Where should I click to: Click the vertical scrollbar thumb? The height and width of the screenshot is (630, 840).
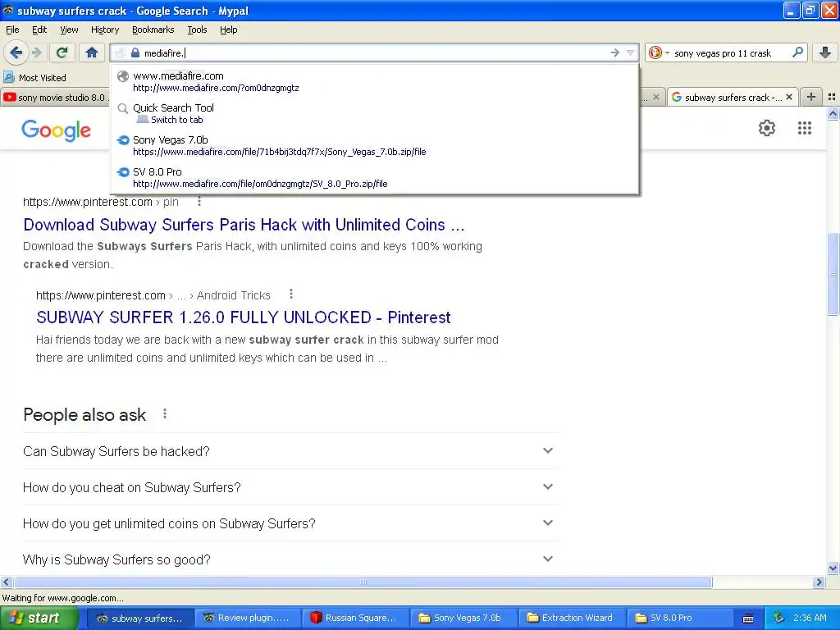coord(833,274)
